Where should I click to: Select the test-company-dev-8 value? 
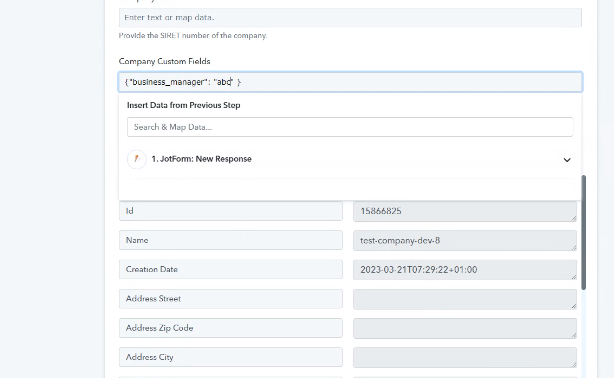click(x=465, y=241)
